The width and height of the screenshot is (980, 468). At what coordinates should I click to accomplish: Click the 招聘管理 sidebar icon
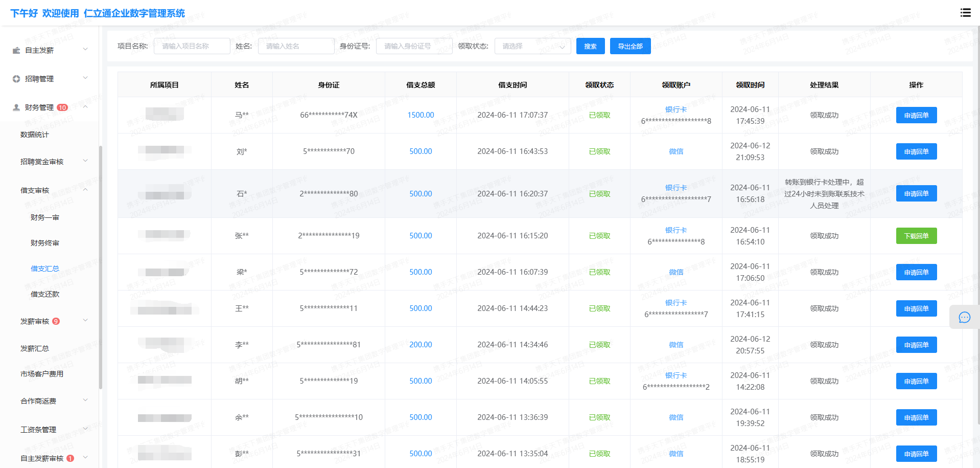pyautogui.click(x=16, y=79)
